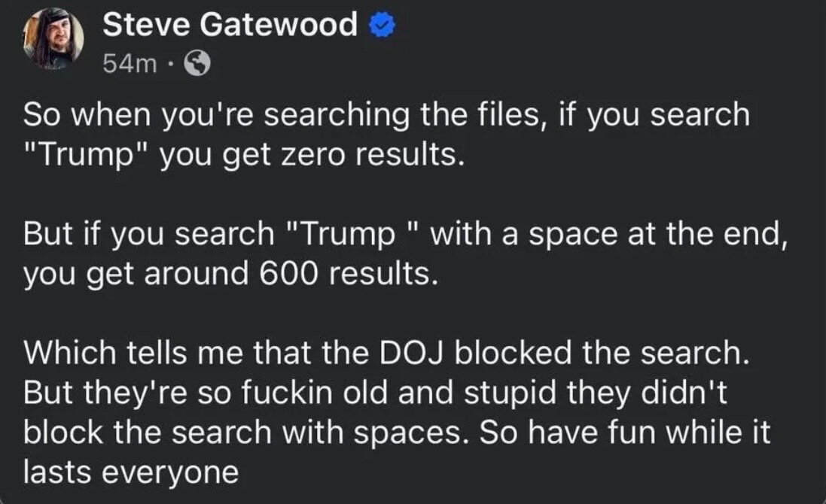Click the blue verified badge
The width and height of the screenshot is (826, 504).
pyautogui.click(x=380, y=27)
